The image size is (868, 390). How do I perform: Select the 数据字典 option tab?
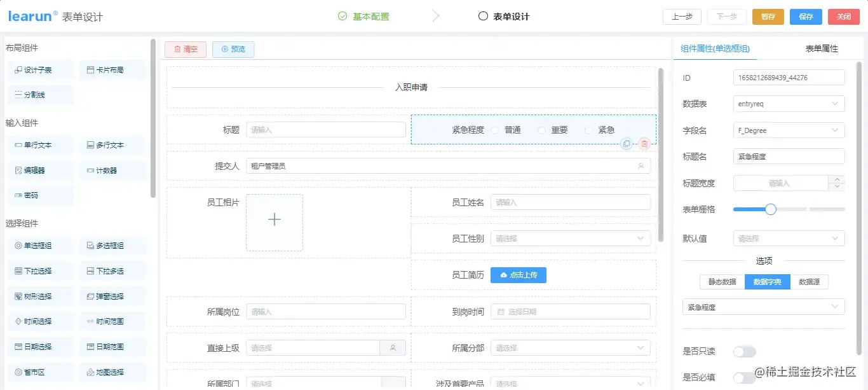[x=768, y=282]
